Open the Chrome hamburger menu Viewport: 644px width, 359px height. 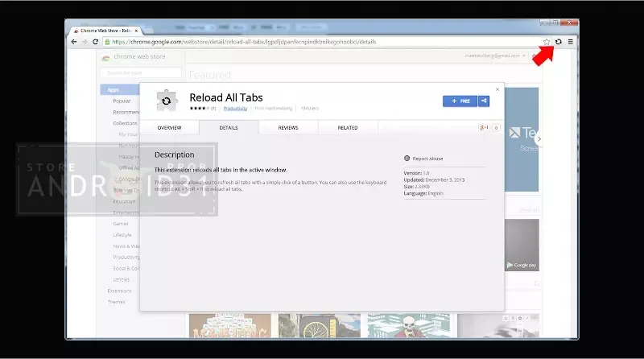[571, 42]
